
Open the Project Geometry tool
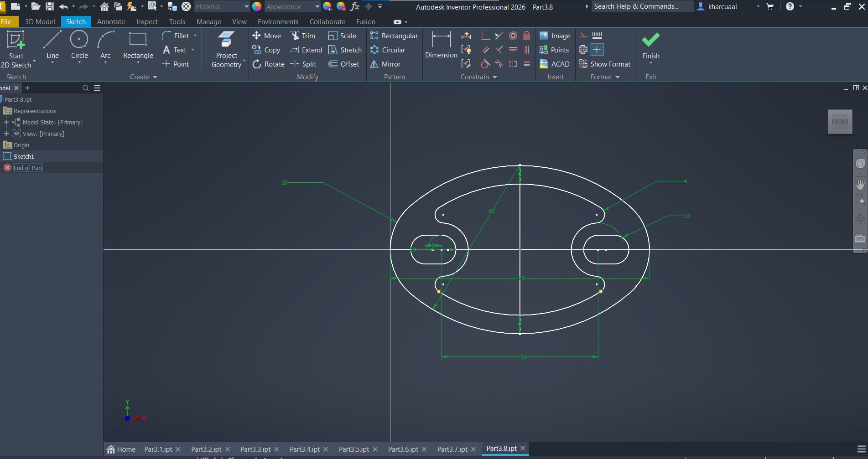pyautogui.click(x=226, y=49)
